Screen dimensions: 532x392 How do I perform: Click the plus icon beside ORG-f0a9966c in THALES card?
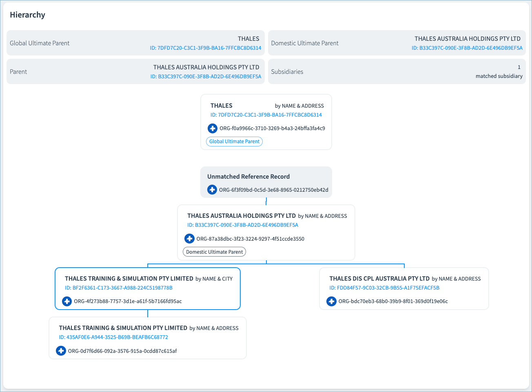[x=213, y=128]
